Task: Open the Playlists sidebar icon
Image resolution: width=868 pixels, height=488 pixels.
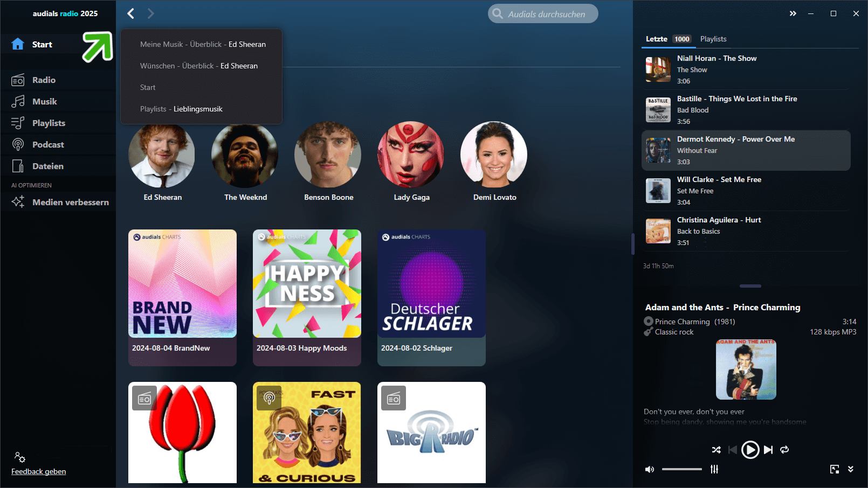Action: point(18,123)
